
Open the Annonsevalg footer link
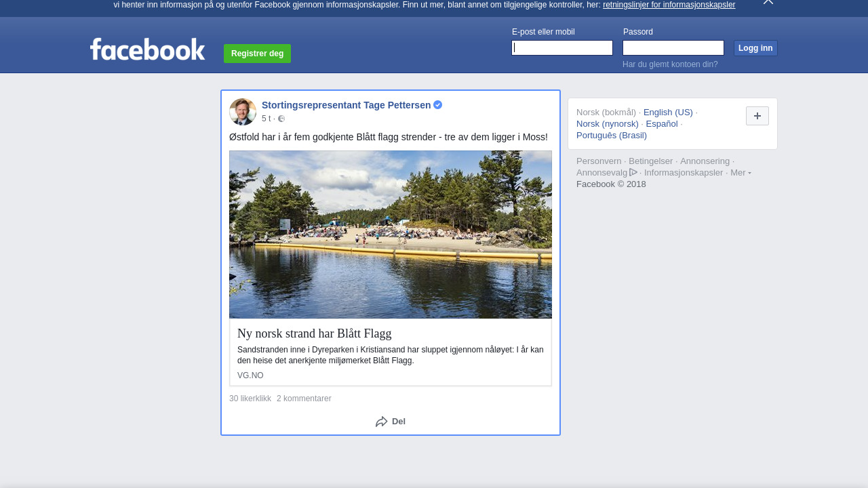(x=602, y=173)
